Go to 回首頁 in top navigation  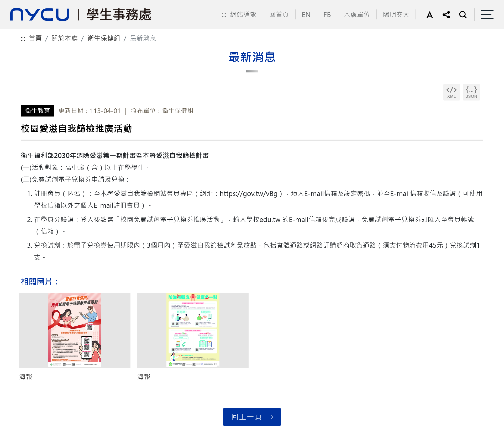coord(279,15)
